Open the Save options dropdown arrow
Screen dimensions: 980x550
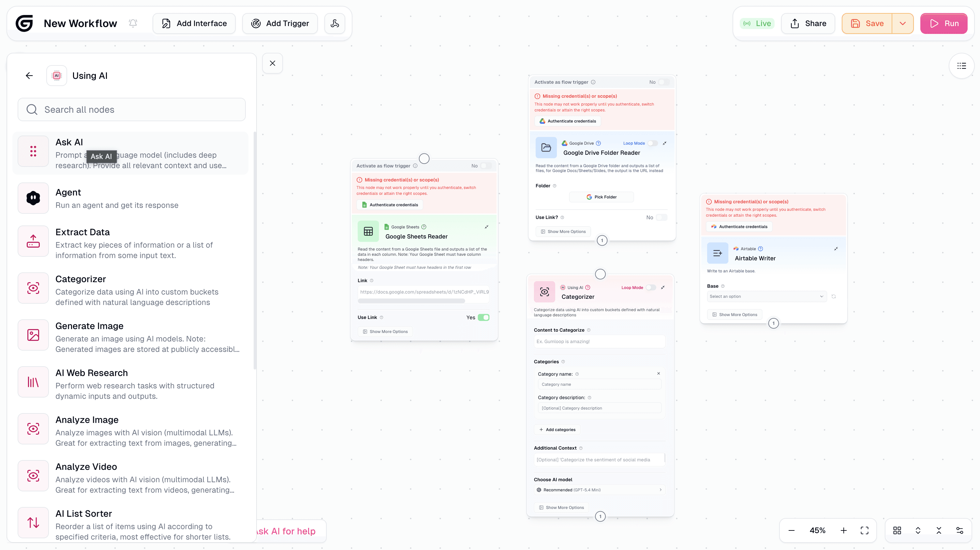(x=902, y=23)
